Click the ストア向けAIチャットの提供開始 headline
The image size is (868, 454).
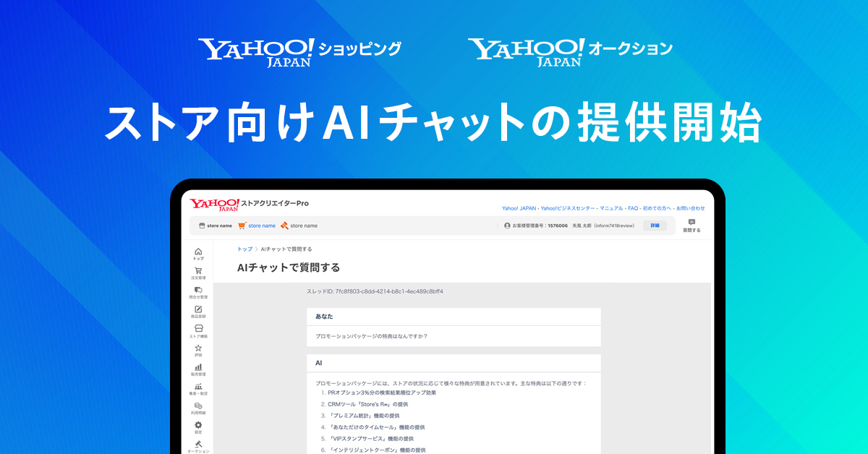pos(433,122)
